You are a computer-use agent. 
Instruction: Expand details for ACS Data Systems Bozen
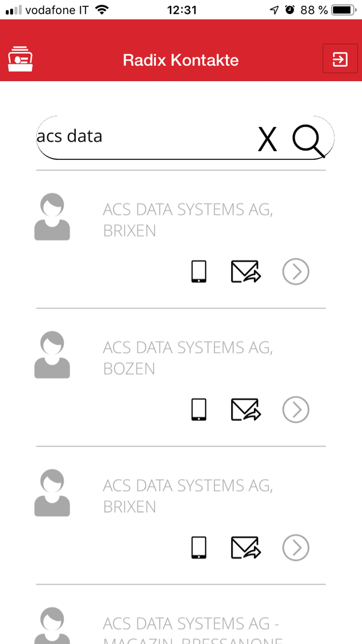point(296,409)
